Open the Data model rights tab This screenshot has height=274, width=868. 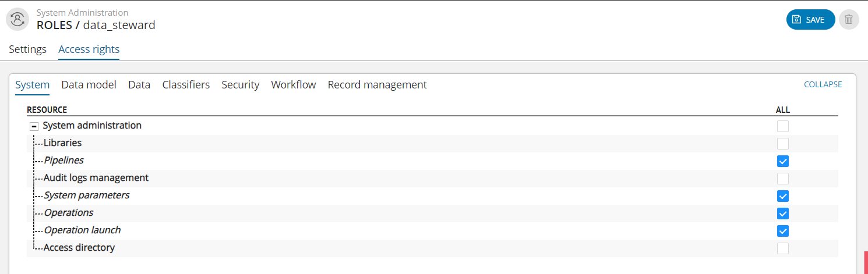(x=89, y=85)
